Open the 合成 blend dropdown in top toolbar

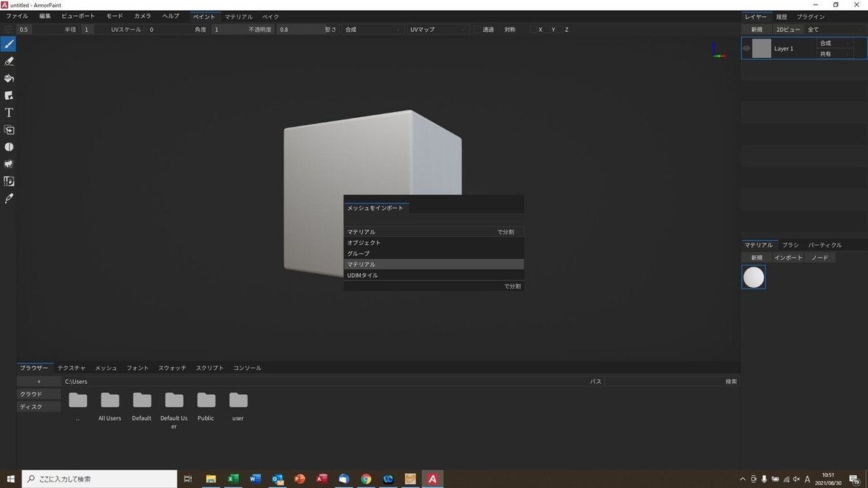(x=373, y=30)
